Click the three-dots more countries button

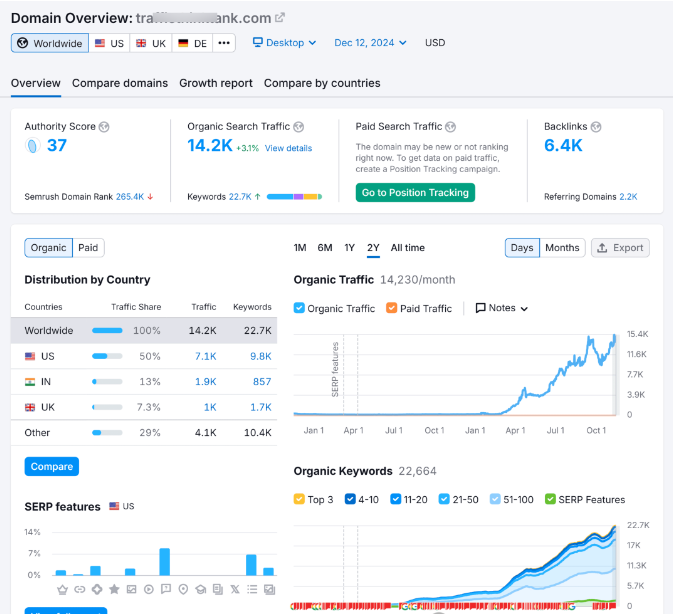224,43
